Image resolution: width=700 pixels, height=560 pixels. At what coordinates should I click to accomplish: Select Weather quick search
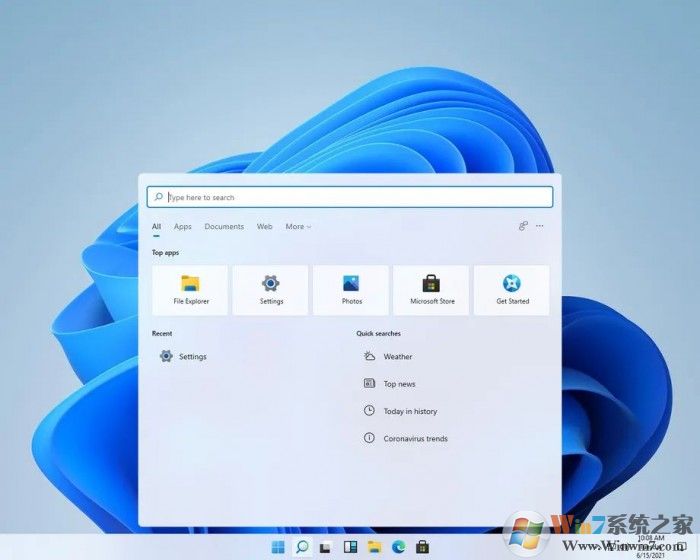point(396,356)
